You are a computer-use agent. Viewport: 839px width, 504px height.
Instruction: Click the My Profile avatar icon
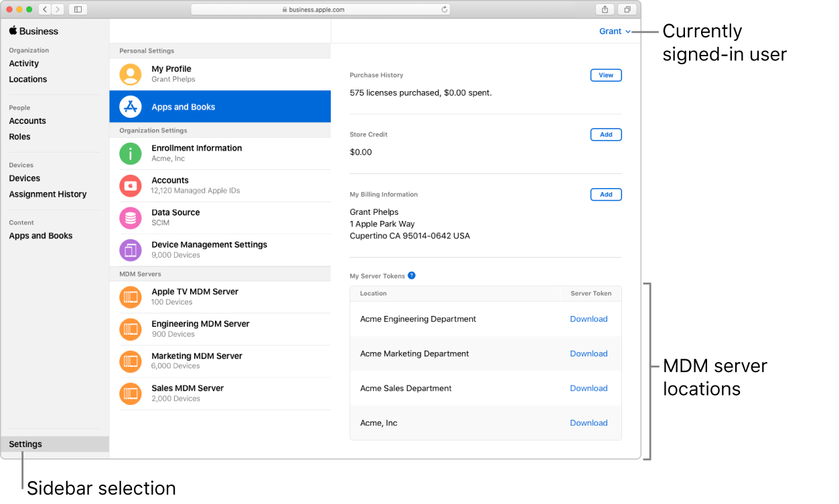pyautogui.click(x=131, y=74)
